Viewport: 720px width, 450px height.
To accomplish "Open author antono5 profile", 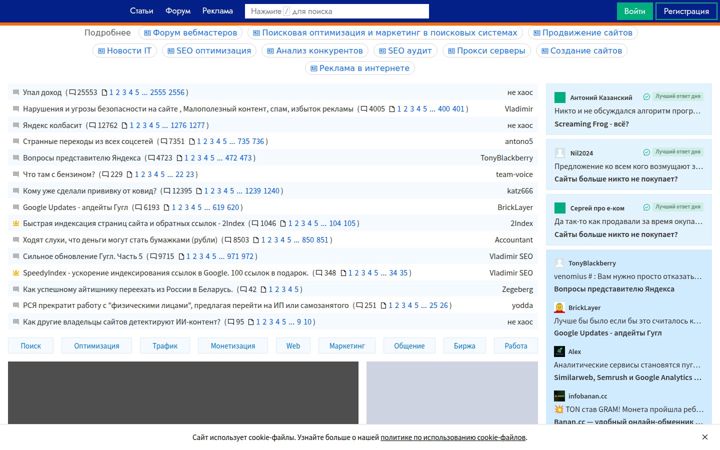I will pyautogui.click(x=519, y=141).
